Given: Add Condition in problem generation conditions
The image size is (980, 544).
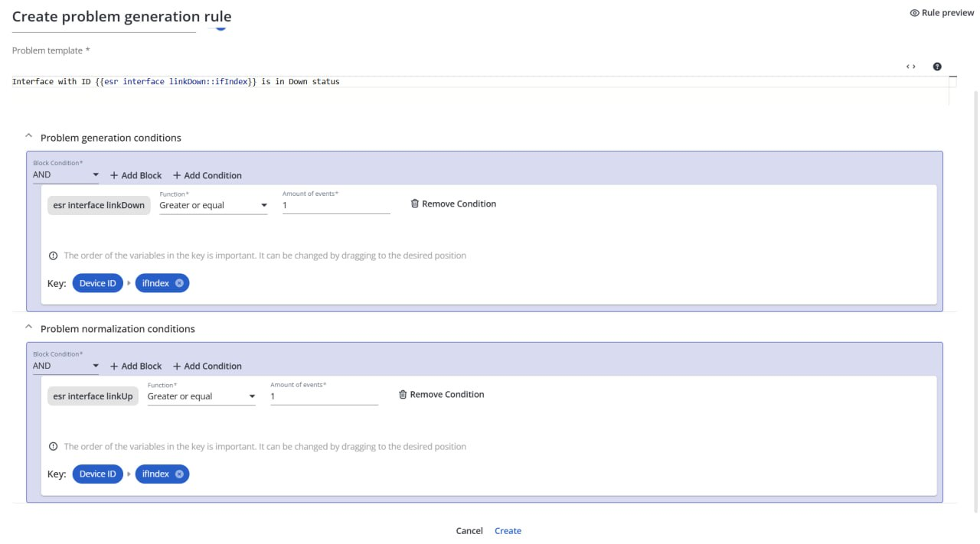Looking at the screenshot, I should [207, 175].
